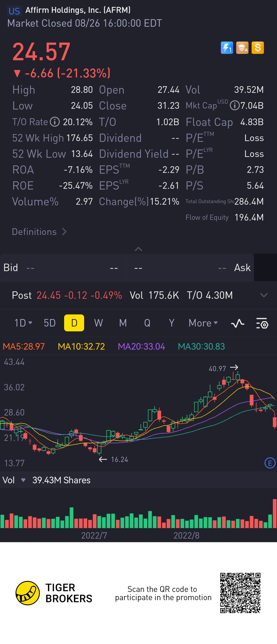
Task: Open the Mkt Cap info icon
Action: pos(235,105)
